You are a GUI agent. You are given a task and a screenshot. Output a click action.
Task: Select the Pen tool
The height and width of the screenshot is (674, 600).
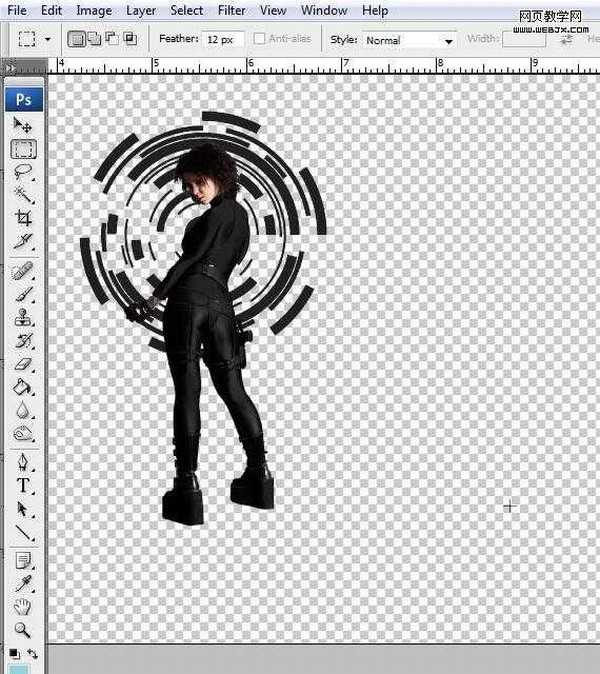pyautogui.click(x=22, y=463)
